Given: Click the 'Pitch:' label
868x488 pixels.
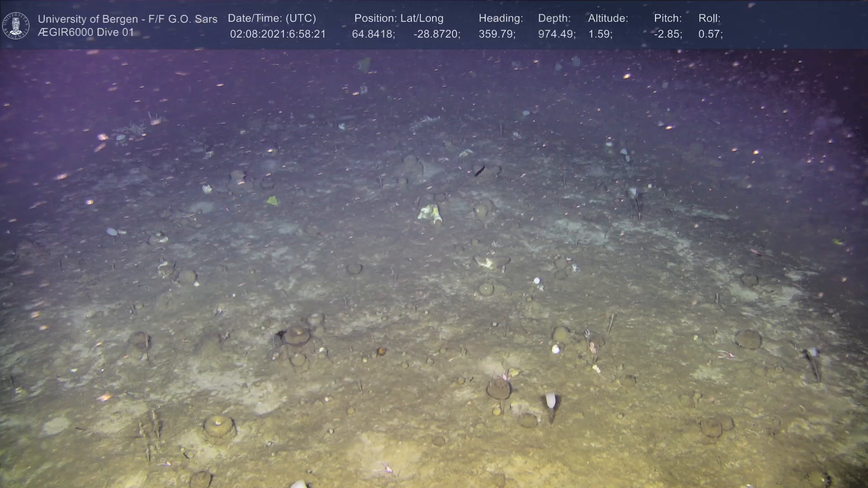Looking at the screenshot, I should (667, 18).
